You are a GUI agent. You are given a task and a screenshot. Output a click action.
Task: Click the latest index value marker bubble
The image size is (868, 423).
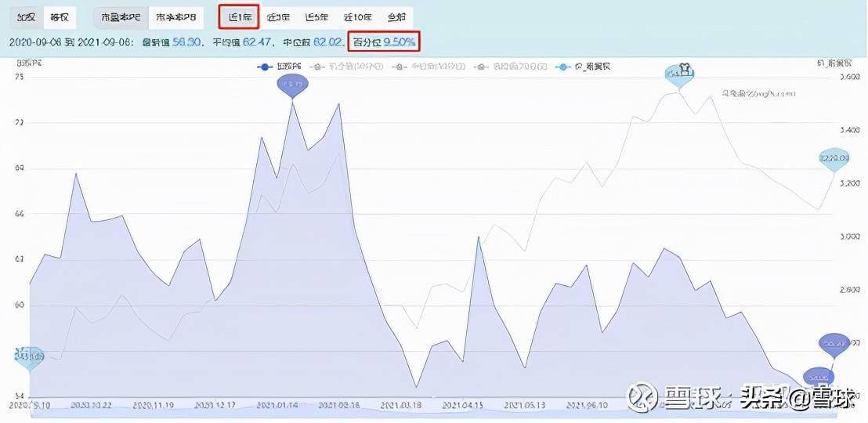(834, 160)
